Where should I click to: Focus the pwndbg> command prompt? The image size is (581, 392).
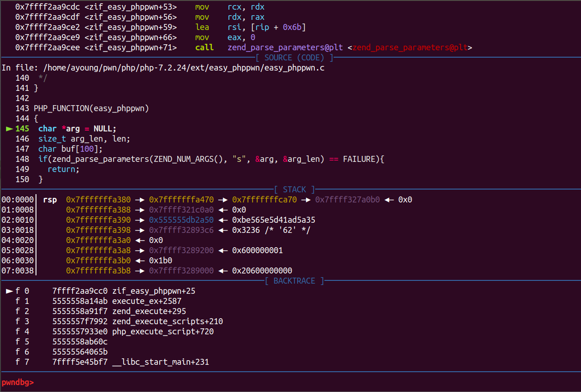pos(18,382)
